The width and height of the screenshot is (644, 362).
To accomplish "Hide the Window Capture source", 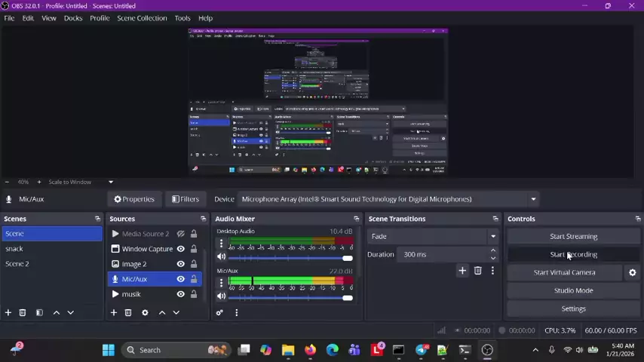I will tap(180, 249).
